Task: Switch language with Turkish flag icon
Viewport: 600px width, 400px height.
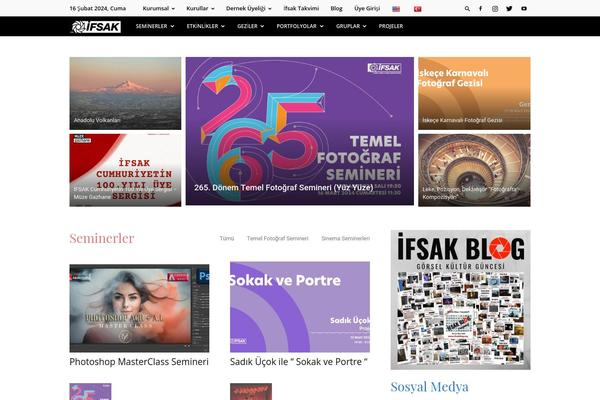Action: (x=417, y=9)
